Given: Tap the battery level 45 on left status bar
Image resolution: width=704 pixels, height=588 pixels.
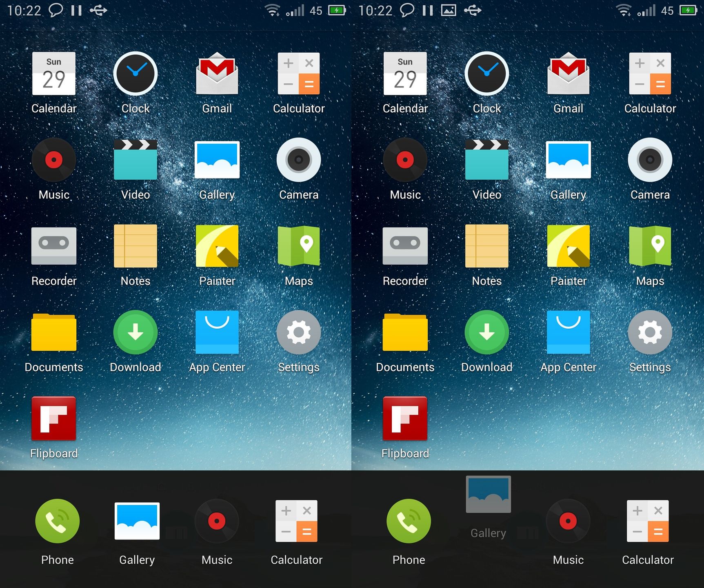Looking at the screenshot, I should (x=316, y=11).
